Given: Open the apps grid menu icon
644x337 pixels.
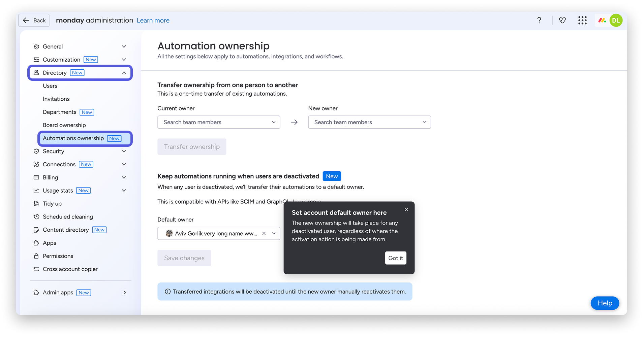Looking at the screenshot, I should tap(582, 21).
